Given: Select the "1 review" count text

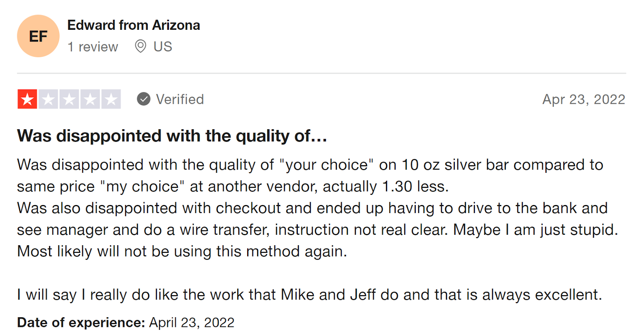Looking at the screenshot, I should coord(93,47).
